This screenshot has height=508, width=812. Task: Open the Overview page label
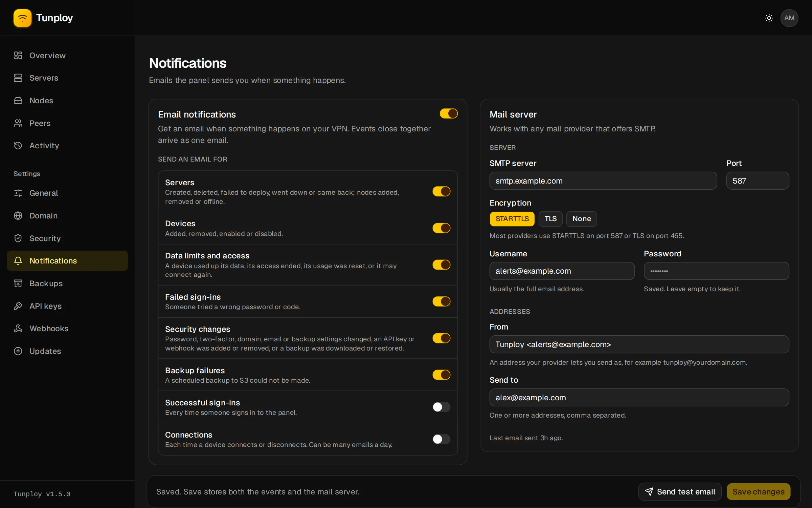[47, 55]
